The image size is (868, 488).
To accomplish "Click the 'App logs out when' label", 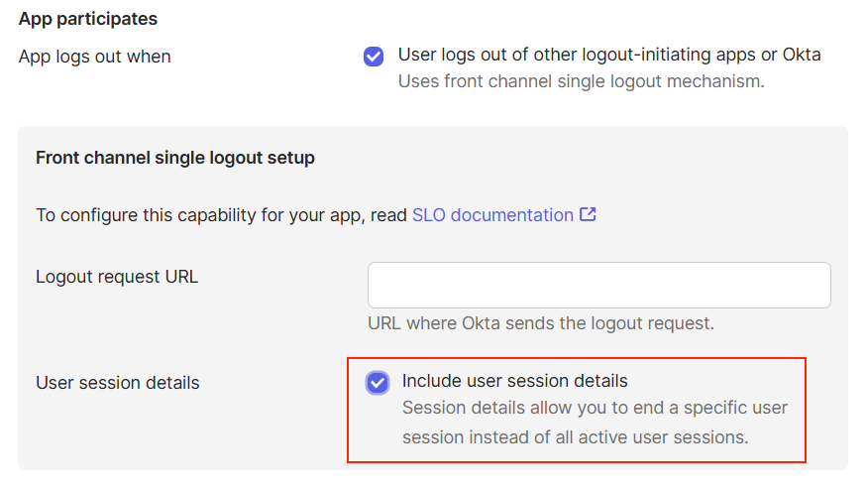I will tap(94, 57).
